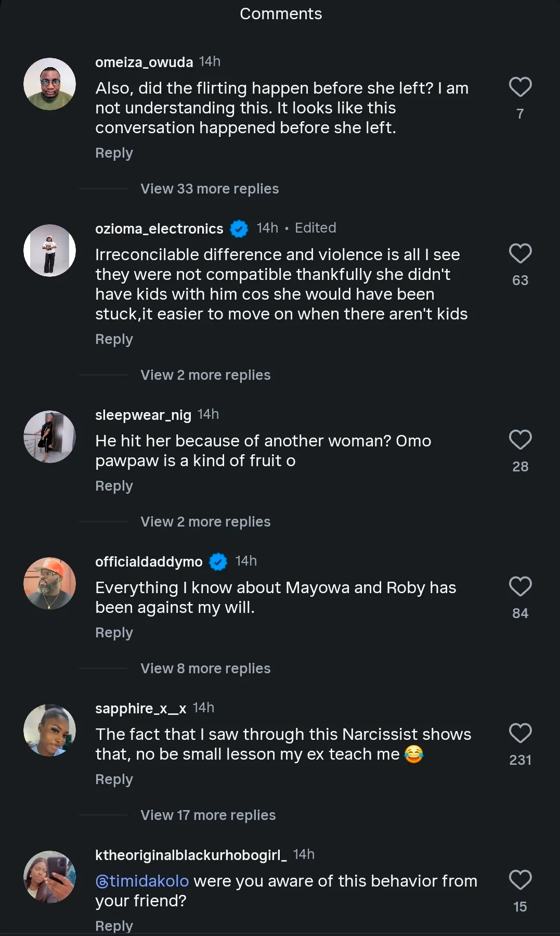
Task: Click ozioma_electronics' verified badge
Action: click(x=239, y=228)
